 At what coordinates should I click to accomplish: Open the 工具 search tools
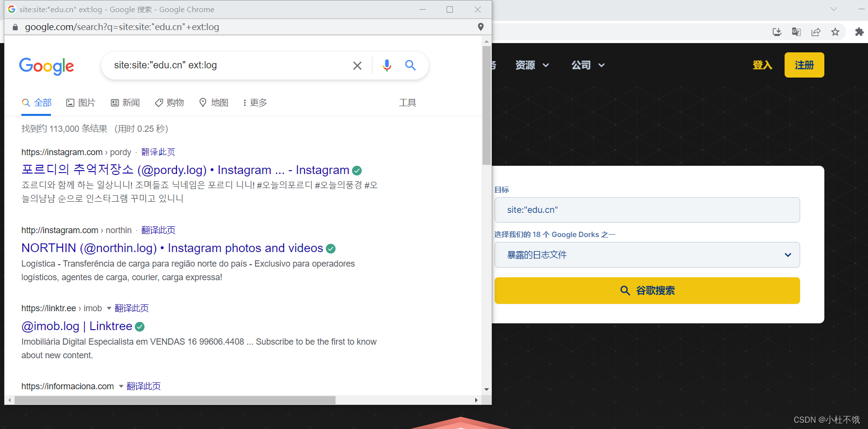(407, 103)
